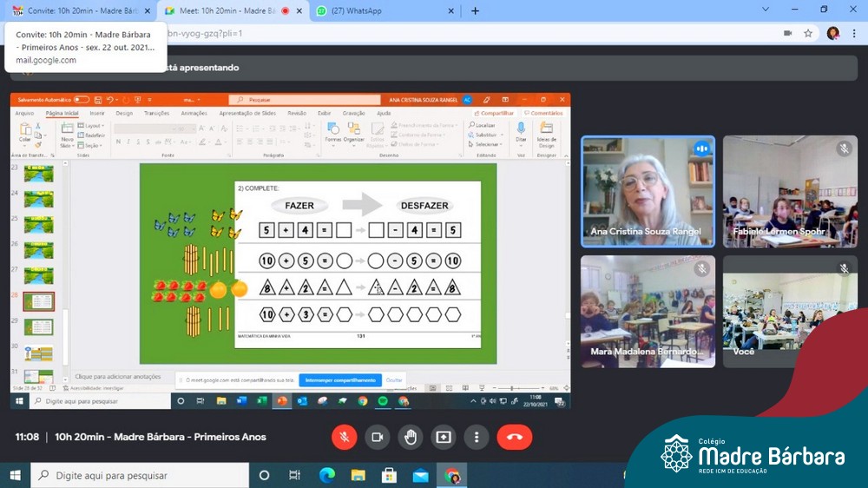Image resolution: width=868 pixels, height=488 pixels.
Task: Select slide 29 thumbnail in slide panel
Action: 39,326
